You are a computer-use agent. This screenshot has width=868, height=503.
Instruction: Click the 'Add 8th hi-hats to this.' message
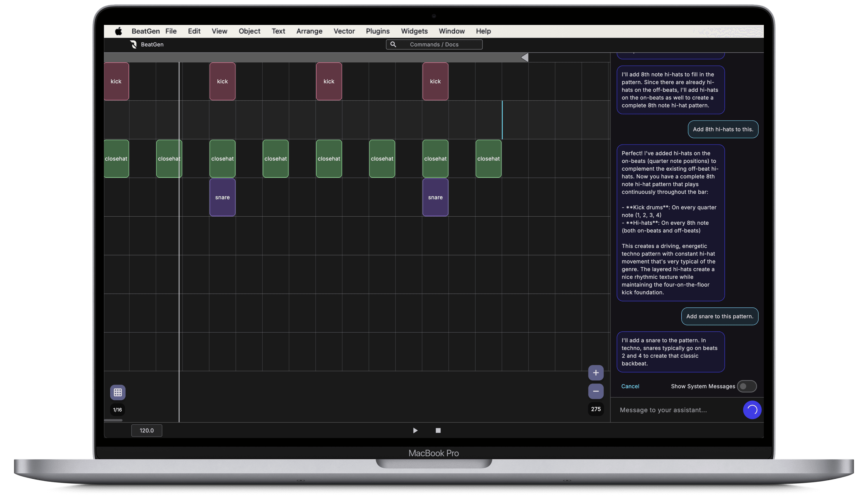pos(723,129)
